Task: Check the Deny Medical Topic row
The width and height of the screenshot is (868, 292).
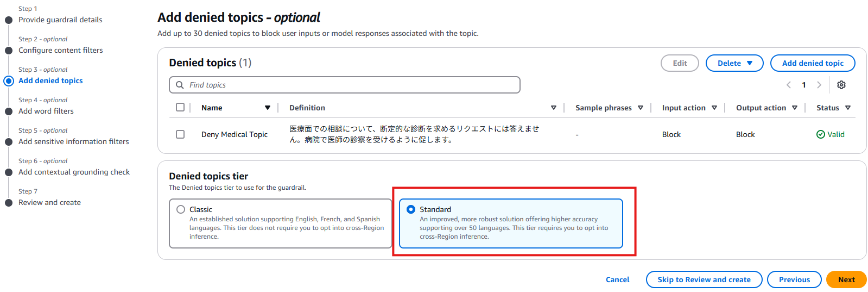Action: [180, 134]
